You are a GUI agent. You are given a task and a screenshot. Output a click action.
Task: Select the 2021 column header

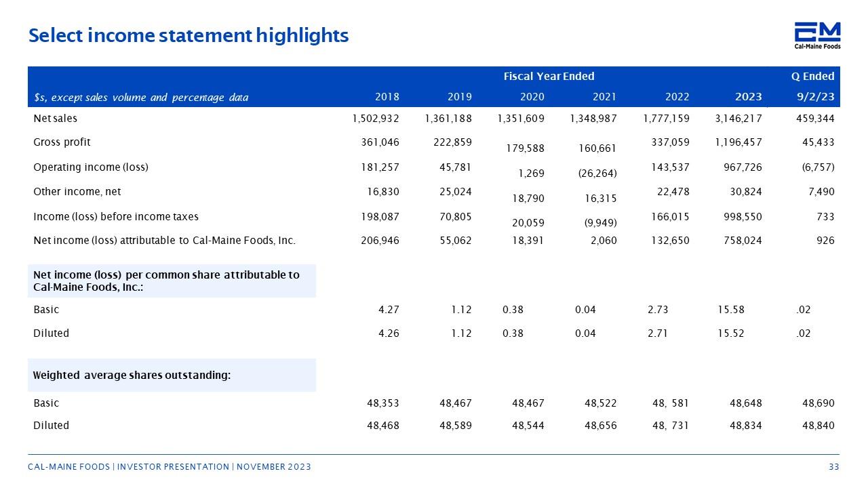click(604, 97)
